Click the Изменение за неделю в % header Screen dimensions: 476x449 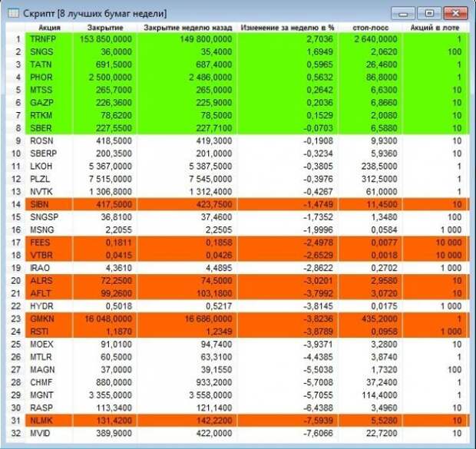pos(287,28)
